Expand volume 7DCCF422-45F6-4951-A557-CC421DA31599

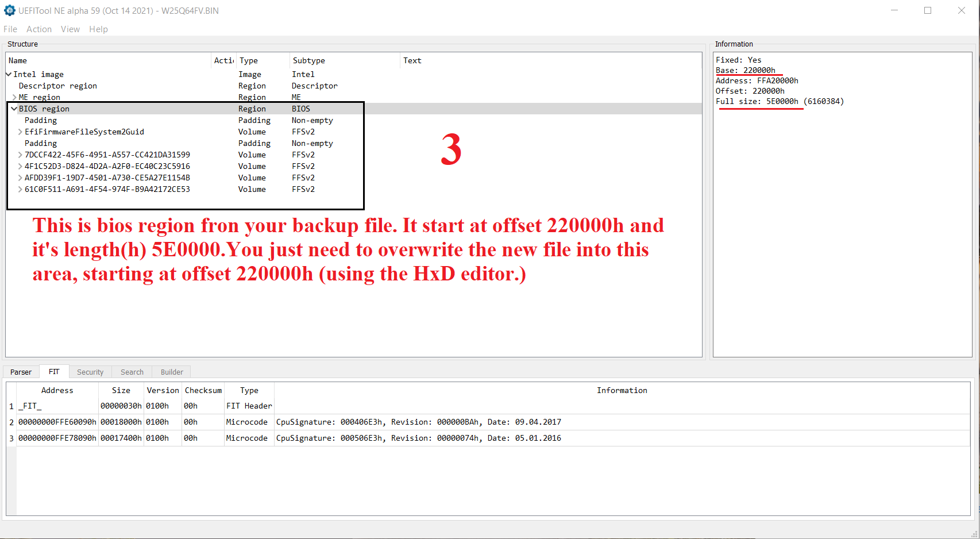tap(20, 155)
